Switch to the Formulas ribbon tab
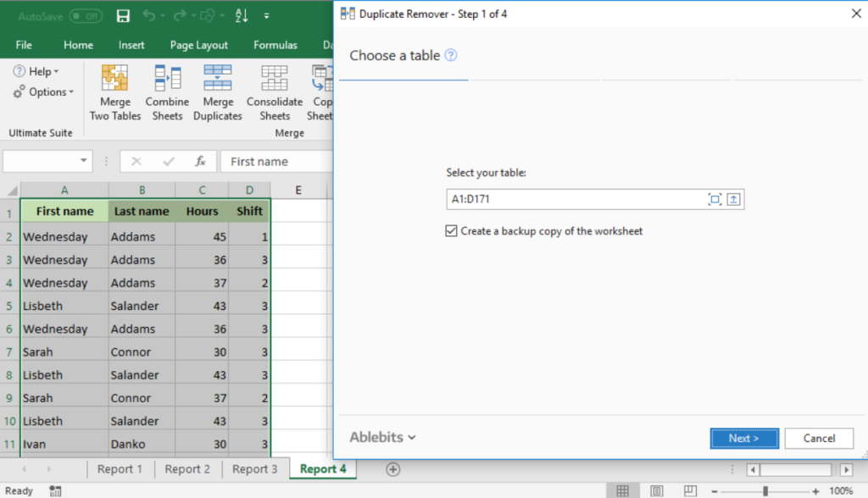This screenshot has height=498, width=868. coord(275,45)
